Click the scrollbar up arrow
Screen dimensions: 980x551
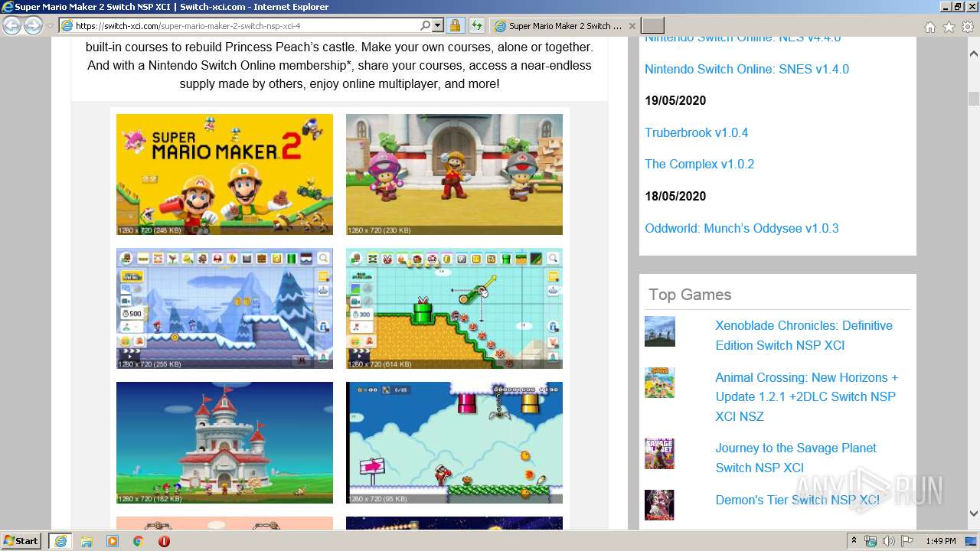point(973,54)
